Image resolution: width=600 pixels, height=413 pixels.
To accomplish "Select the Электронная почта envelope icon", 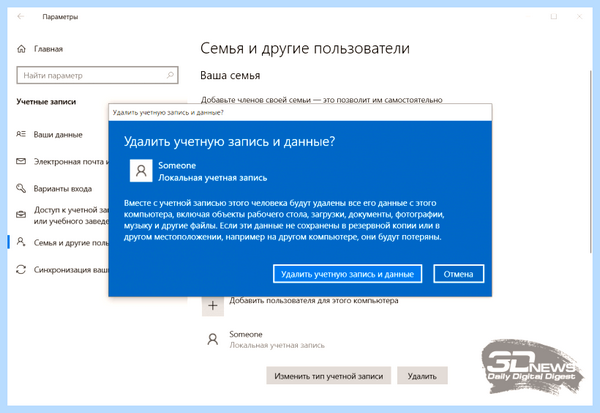I will point(21,161).
